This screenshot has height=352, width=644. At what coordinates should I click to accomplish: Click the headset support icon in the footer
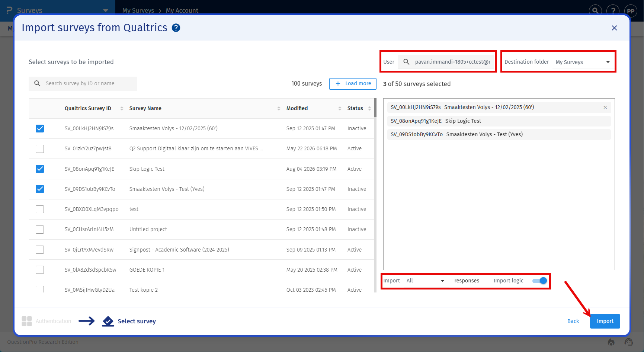pos(629,342)
